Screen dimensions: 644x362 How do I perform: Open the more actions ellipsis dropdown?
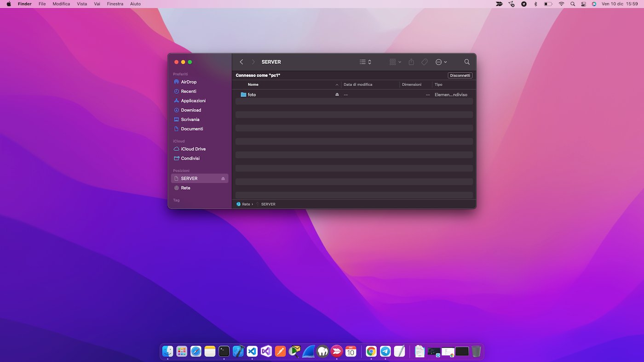click(441, 62)
